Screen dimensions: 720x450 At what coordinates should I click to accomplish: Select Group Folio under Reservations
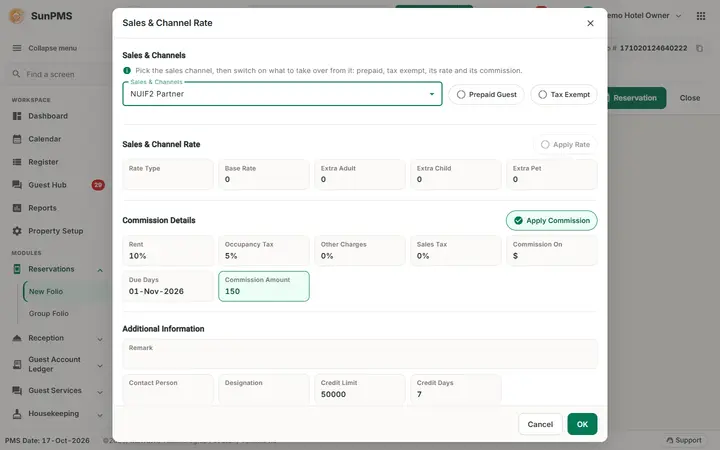tap(49, 314)
